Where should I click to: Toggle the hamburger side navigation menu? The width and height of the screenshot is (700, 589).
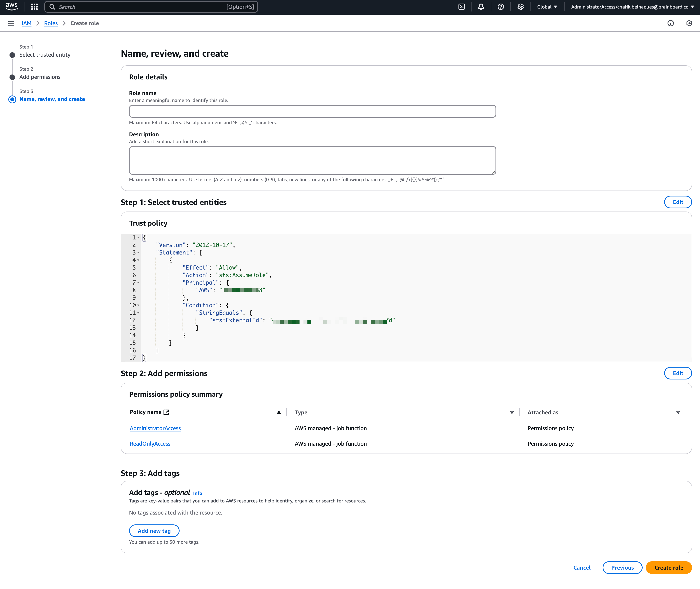point(11,23)
